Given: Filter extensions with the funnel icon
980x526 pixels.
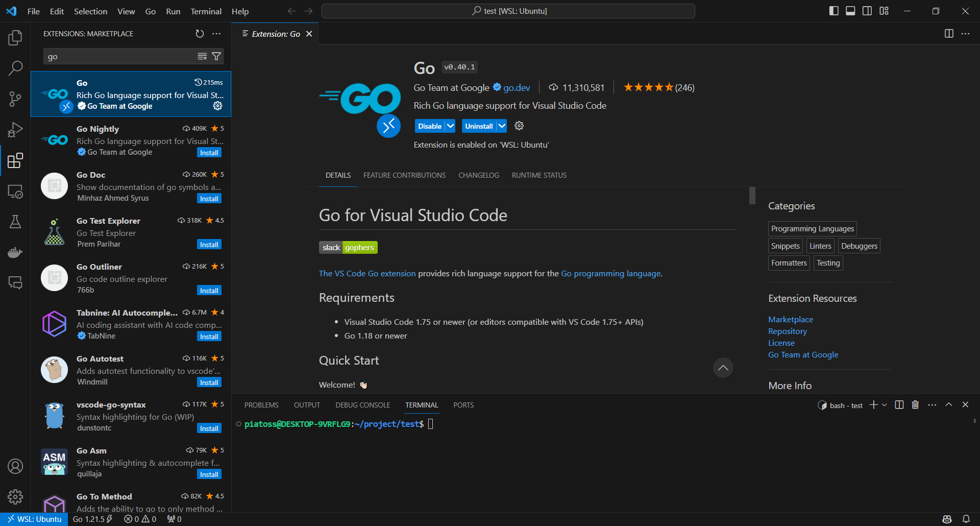Looking at the screenshot, I should coord(216,56).
